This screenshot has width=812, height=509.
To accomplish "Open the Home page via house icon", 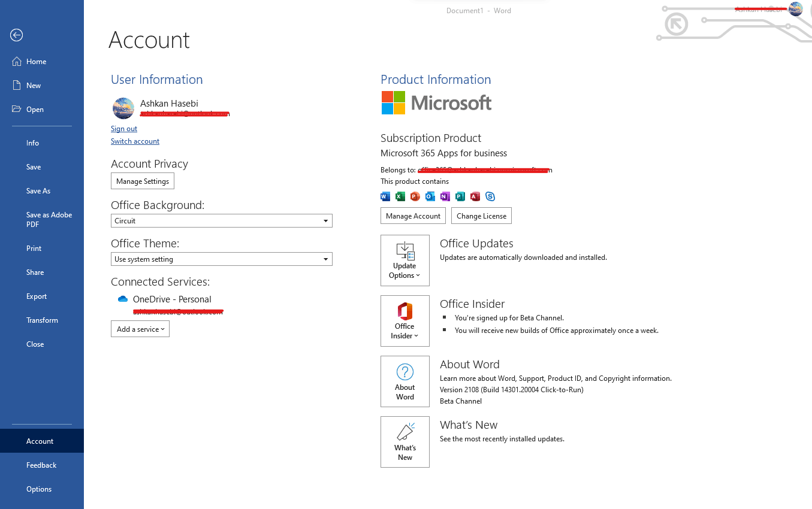I will coord(17,62).
